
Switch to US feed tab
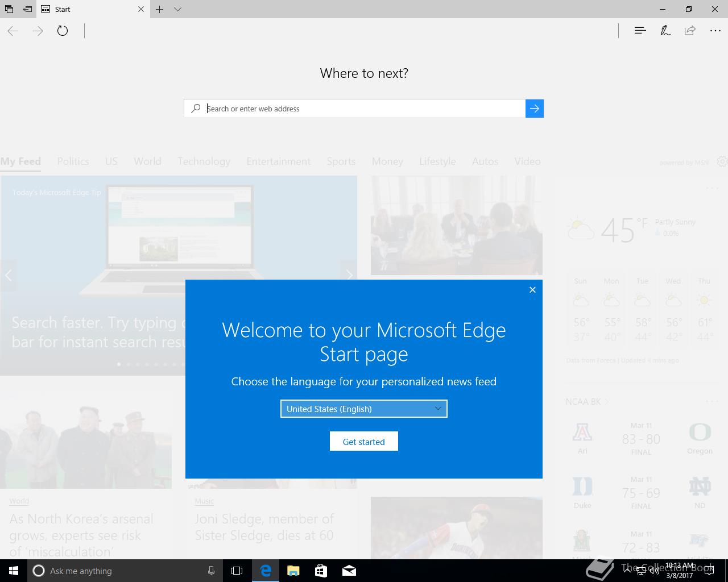pyautogui.click(x=111, y=161)
